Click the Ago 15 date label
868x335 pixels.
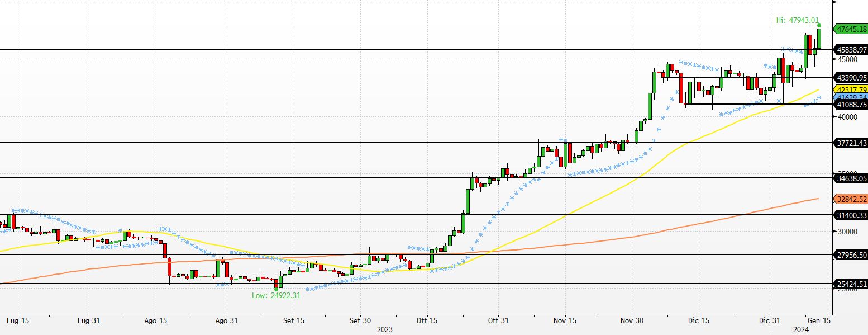click(x=156, y=321)
